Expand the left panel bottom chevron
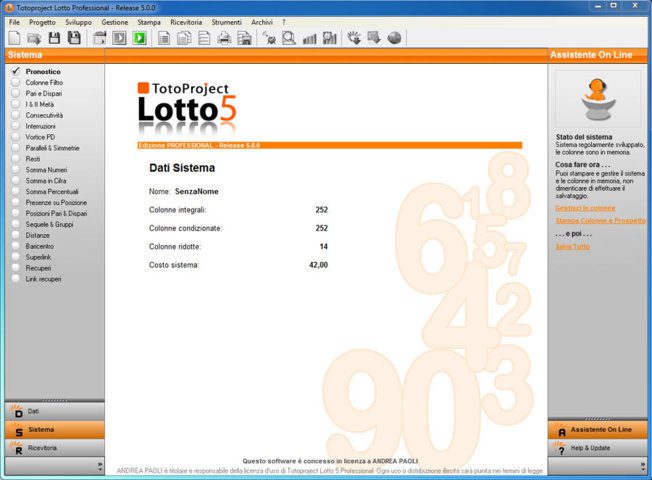The height and width of the screenshot is (480, 652). (x=100, y=466)
